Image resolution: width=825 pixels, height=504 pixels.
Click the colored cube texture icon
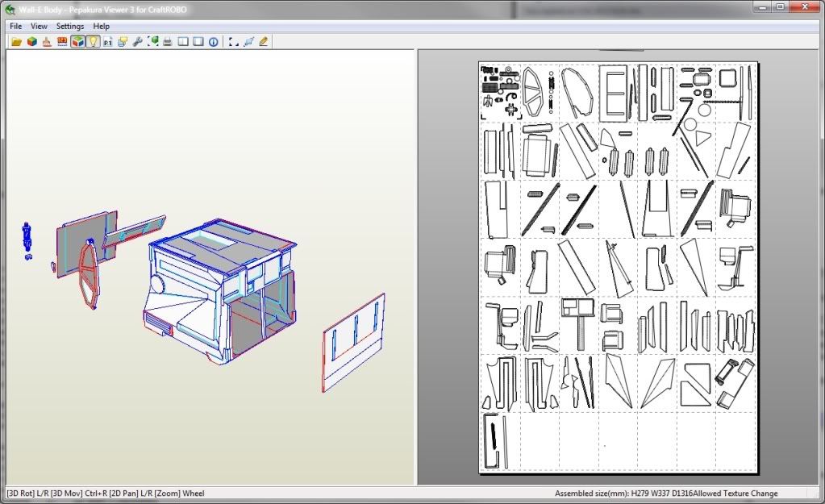click(x=32, y=42)
